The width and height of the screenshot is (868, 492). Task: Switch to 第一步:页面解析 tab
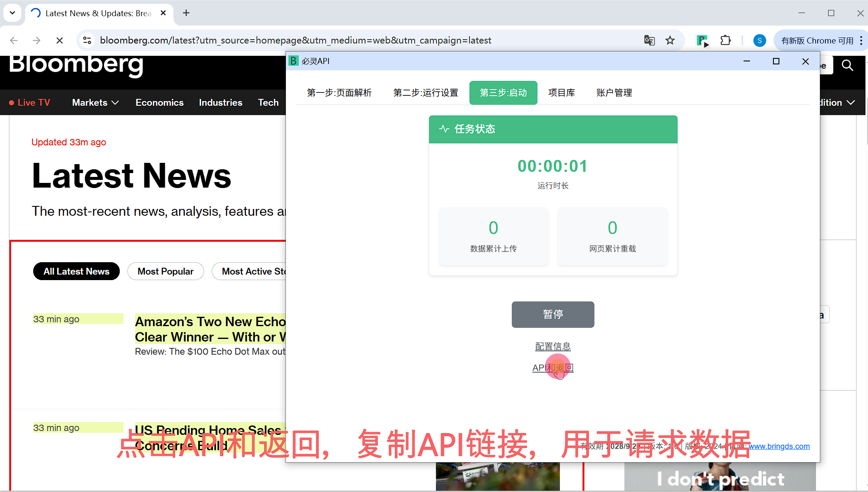[x=339, y=93]
